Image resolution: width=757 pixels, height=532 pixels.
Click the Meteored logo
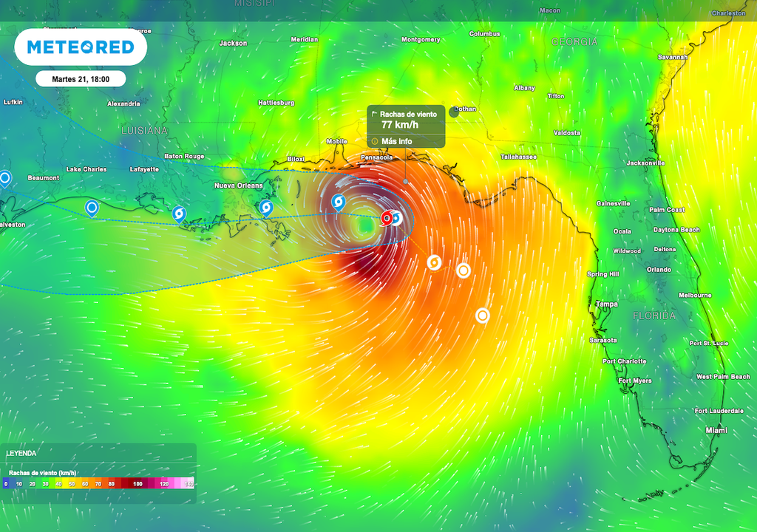(x=81, y=47)
